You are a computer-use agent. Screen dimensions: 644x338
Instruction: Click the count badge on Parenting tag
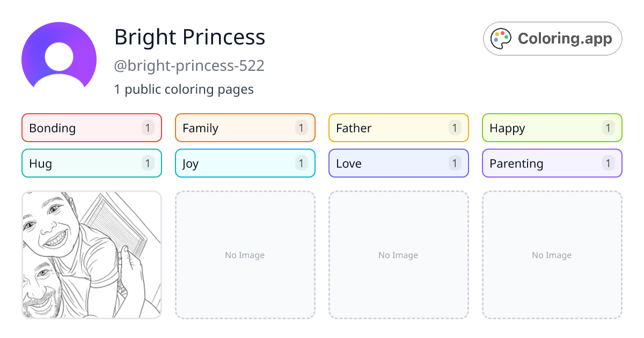[608, 163]
